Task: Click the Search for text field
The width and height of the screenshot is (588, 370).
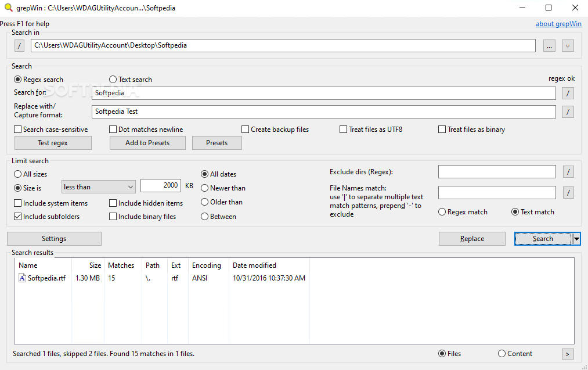Action: click(324, 93)
